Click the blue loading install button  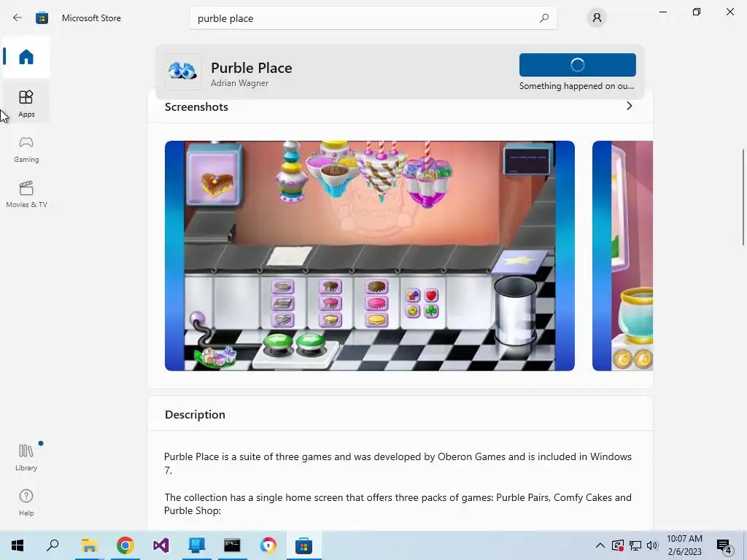click(578, 65)
